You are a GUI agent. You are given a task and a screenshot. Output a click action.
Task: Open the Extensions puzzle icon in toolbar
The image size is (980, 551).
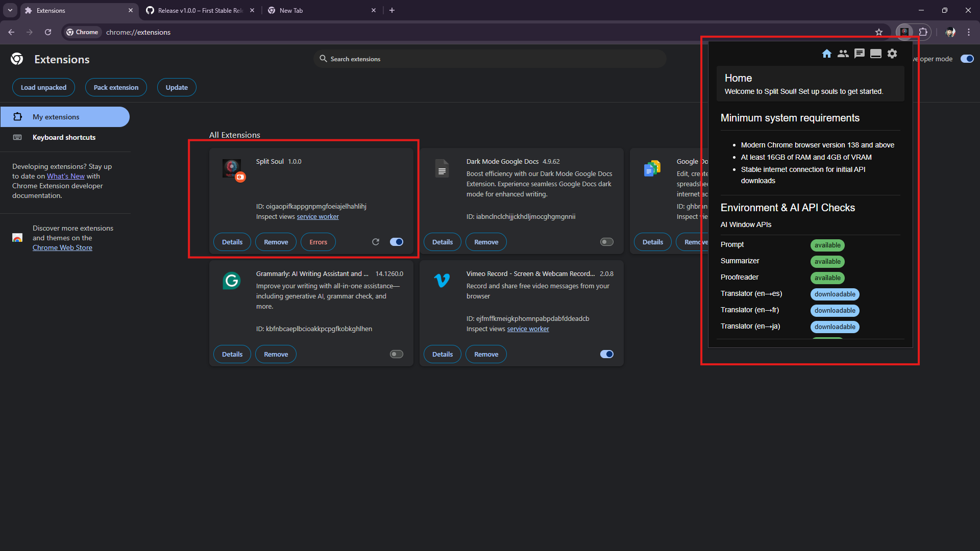coord(923,32)
